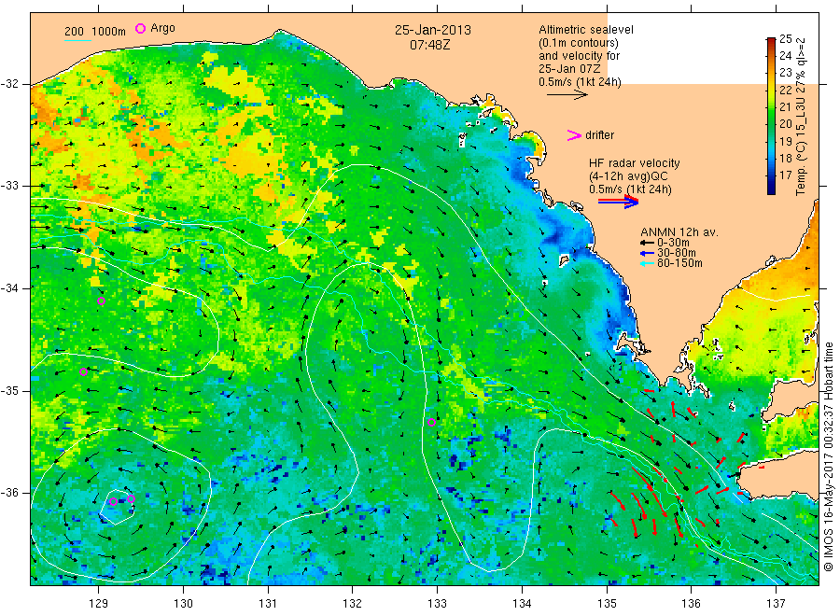Click the '80-150m' depth label

click(679, 263)
